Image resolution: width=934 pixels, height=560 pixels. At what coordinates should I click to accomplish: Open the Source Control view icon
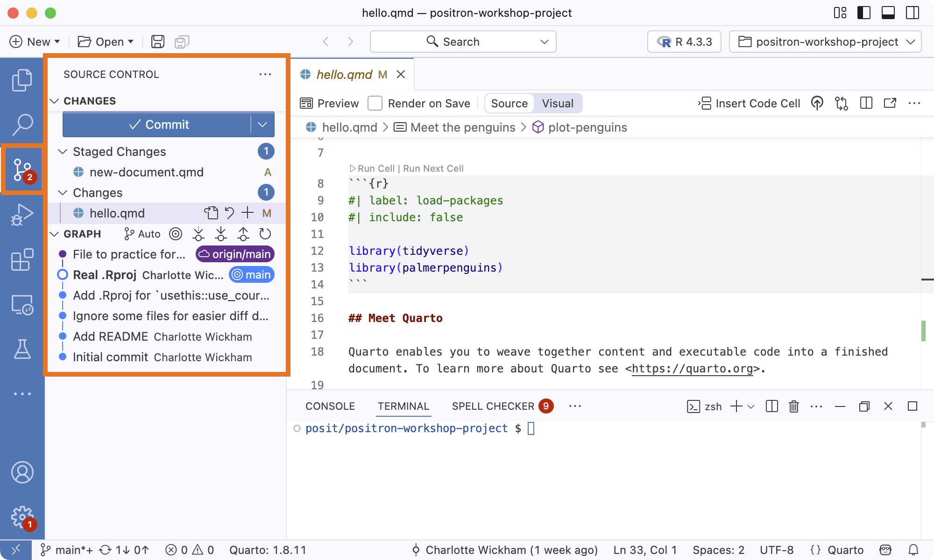(22, 169)
